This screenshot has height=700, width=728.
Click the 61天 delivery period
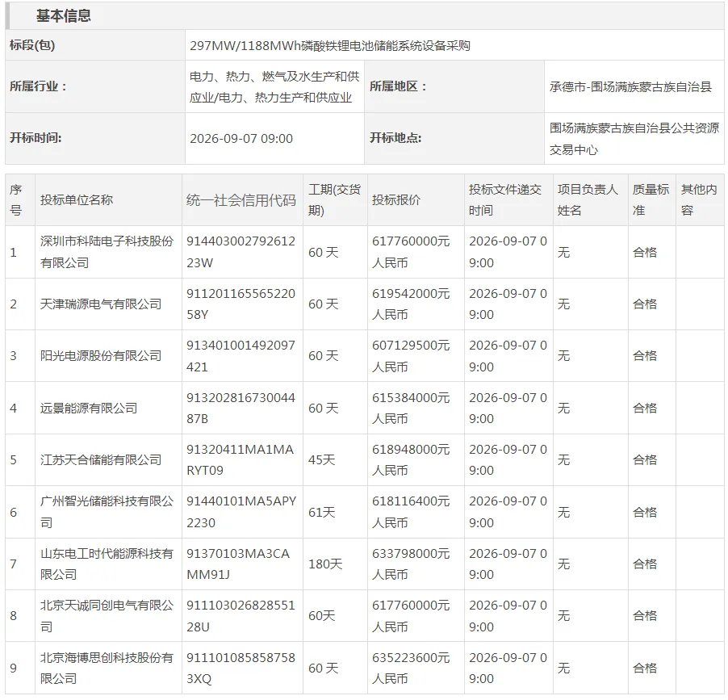click(x=322, y=513)
